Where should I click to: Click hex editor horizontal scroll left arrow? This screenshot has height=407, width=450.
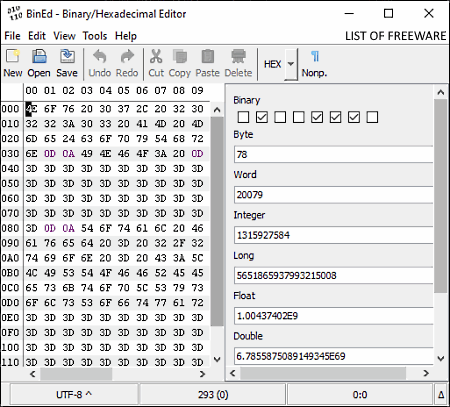(32, 374)
